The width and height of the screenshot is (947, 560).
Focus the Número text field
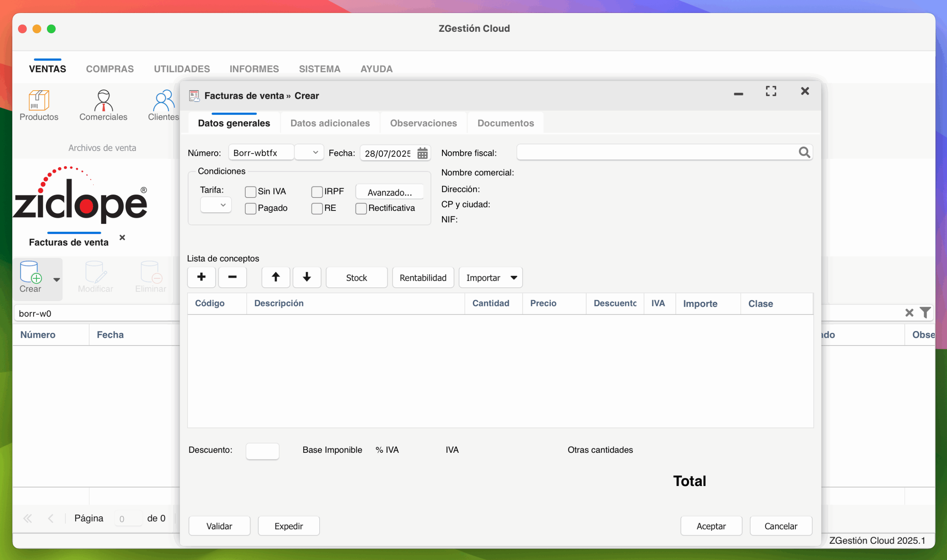(x=261, y=152)
